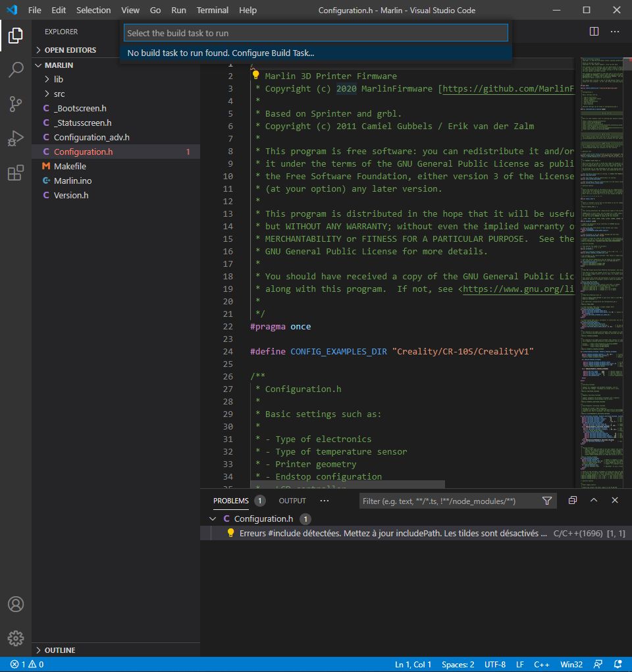This screenshot has height=672, width=632.
Task: Click 'C++' language mode in status bar
Action: pyautogui.click(x=542, y=664)
